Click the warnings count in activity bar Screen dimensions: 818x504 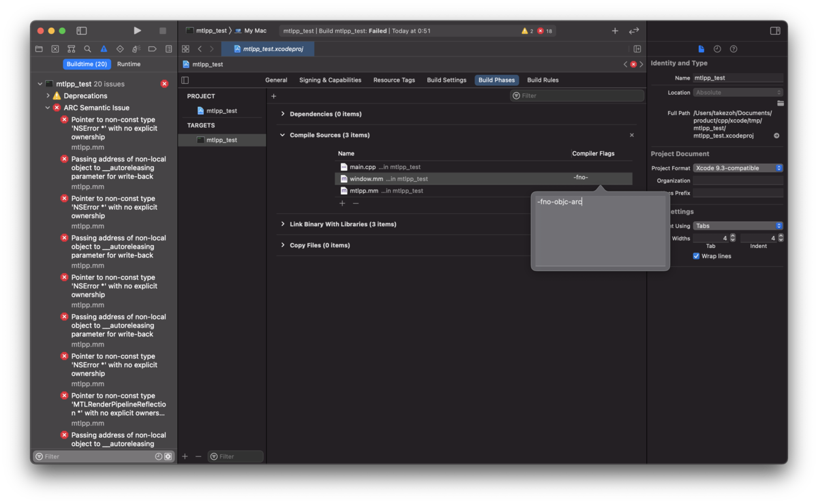click(527, 31)
